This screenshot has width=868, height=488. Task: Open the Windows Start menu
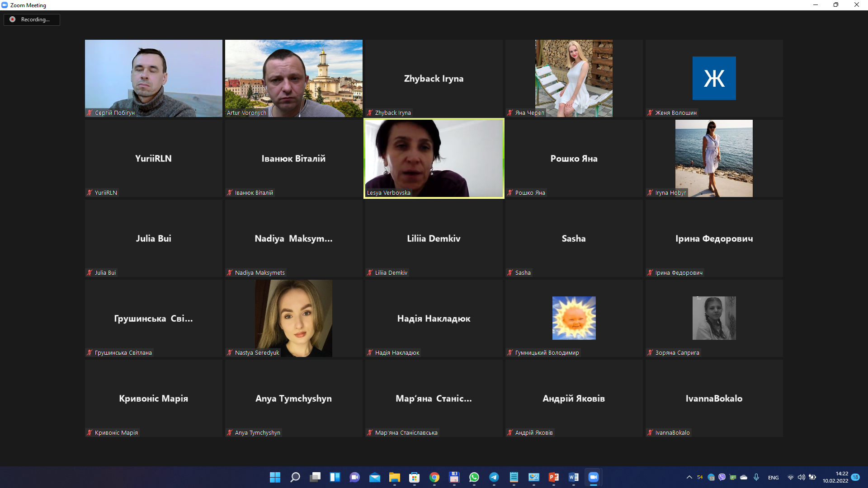275,477
